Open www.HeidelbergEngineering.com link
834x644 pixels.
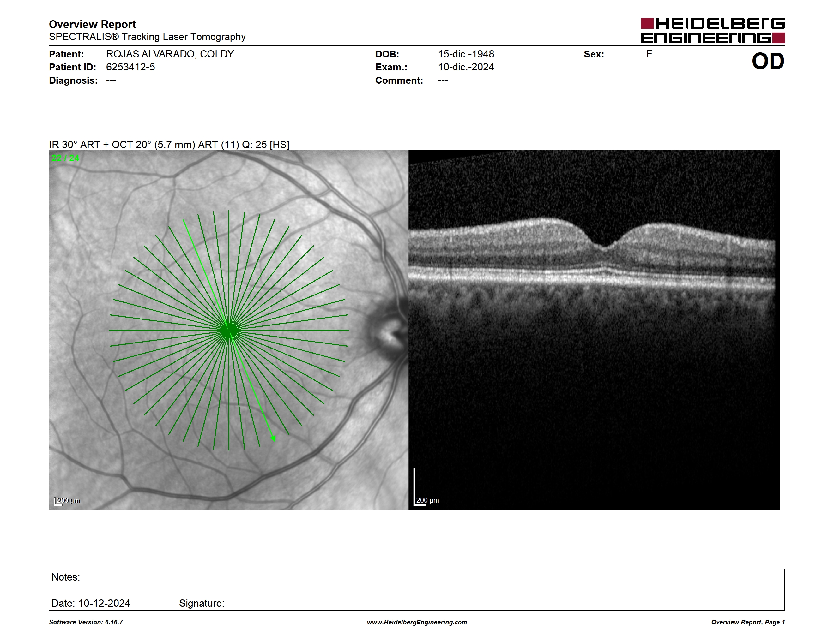click(417, 622)
